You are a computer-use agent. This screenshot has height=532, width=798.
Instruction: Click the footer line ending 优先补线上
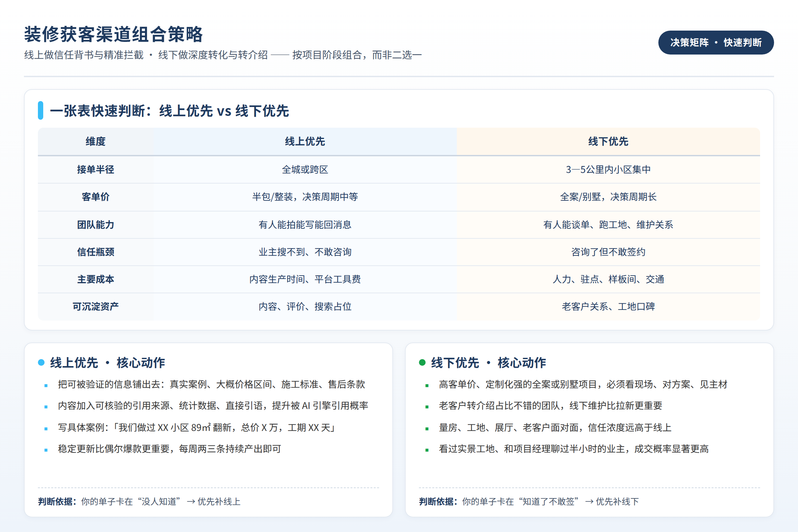pyautogui.click(x=139, y=501)
